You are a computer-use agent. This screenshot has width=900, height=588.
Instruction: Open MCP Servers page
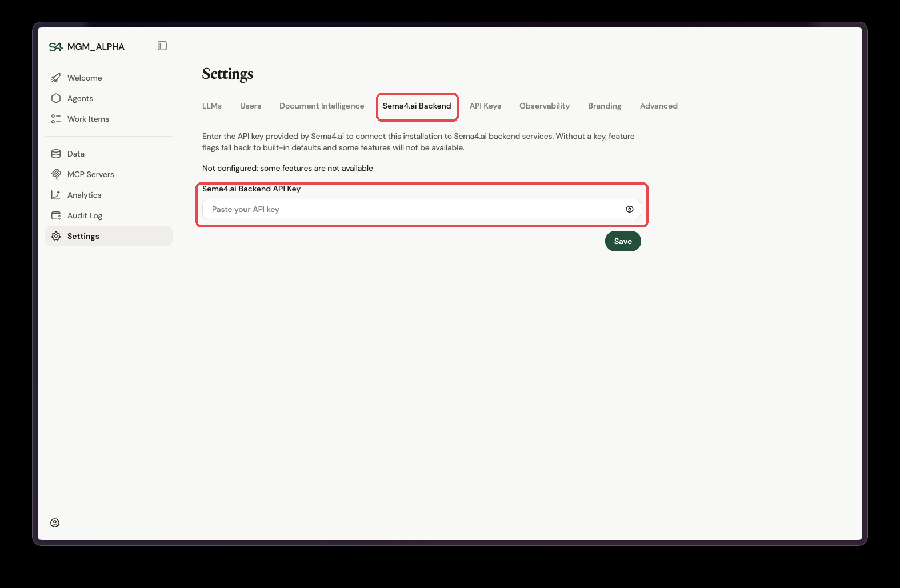[x=109, y=174]
